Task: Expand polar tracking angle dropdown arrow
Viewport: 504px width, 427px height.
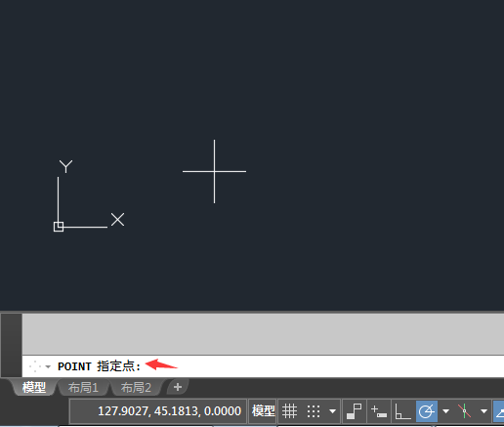Action: coord(445,411)
